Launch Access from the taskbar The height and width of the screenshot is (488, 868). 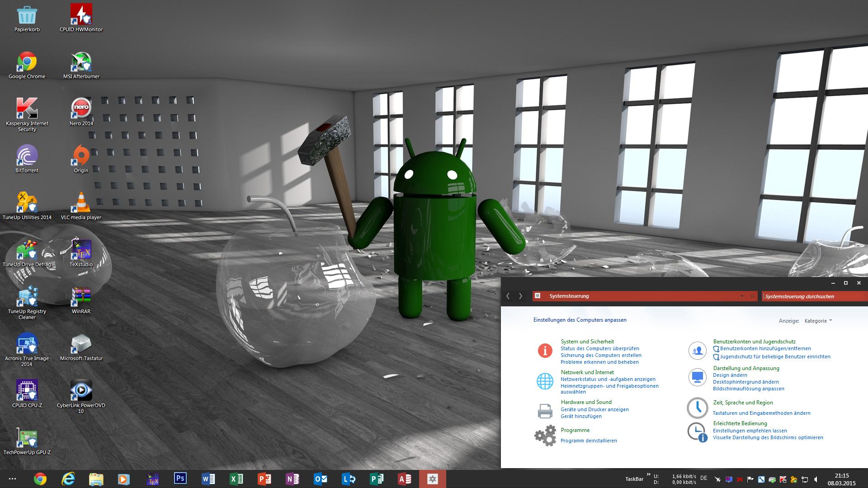[404, 479]
